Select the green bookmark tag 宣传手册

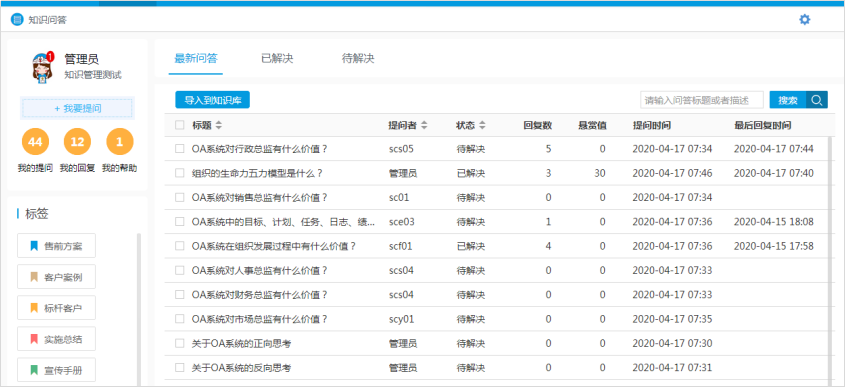[x=56, y=370]
